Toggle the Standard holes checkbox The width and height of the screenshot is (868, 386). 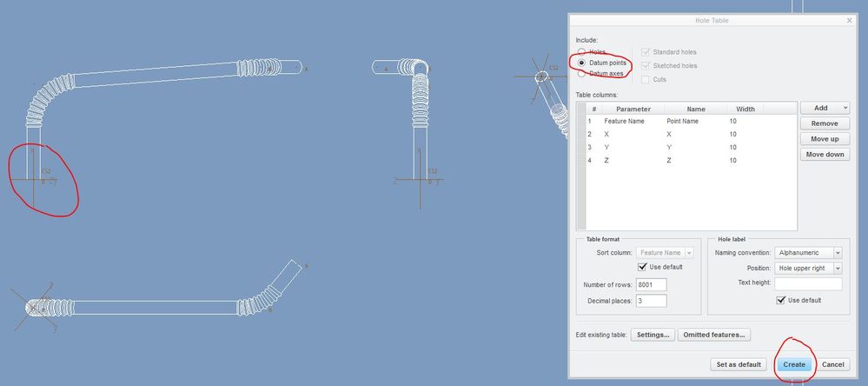point(645,52)
